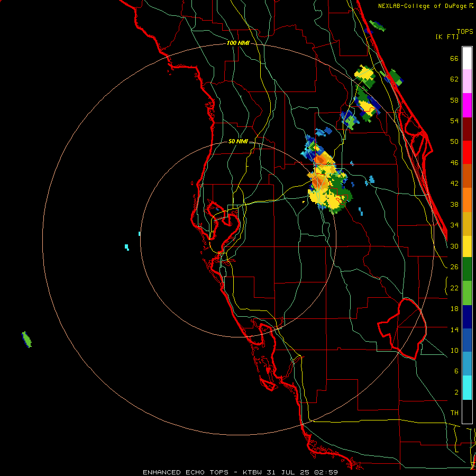
Task: Click the "31 JUL 25" date in caption
Action: click(288, 472)
